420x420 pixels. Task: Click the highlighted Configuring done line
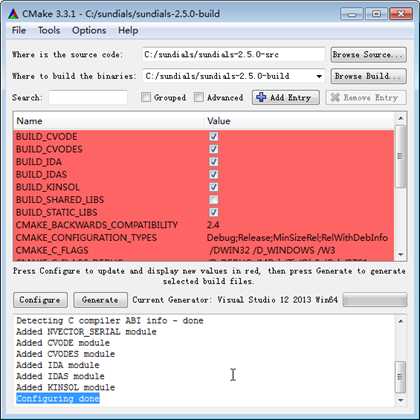click(x=58, y=398)
